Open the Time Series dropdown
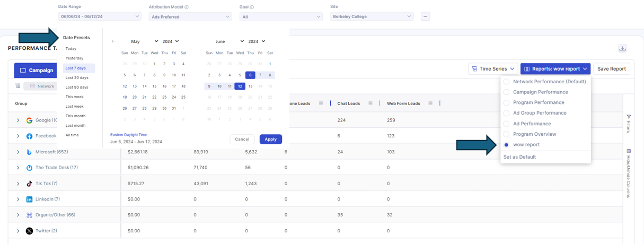Screen dimensions: 644x244 tap(493, 68)
